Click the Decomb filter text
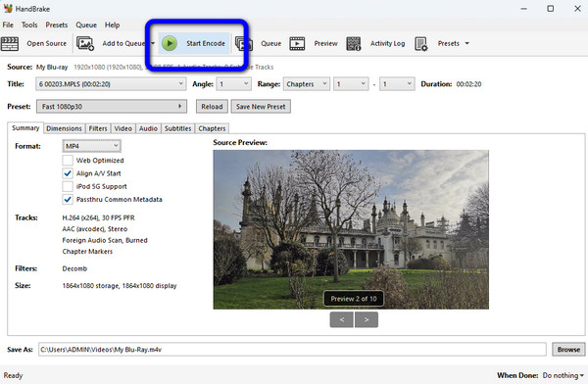Screen dimensions: 588x384 coord(74,268)
